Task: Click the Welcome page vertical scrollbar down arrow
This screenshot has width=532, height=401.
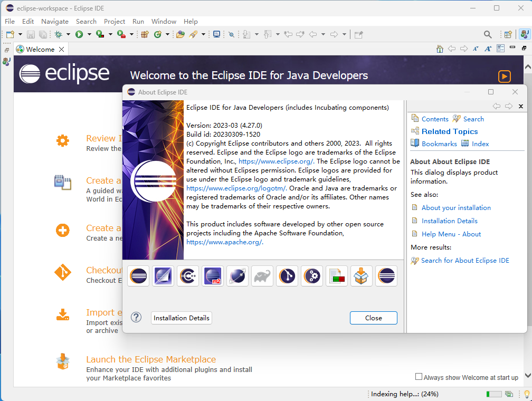Action: (x=528, y=375)
